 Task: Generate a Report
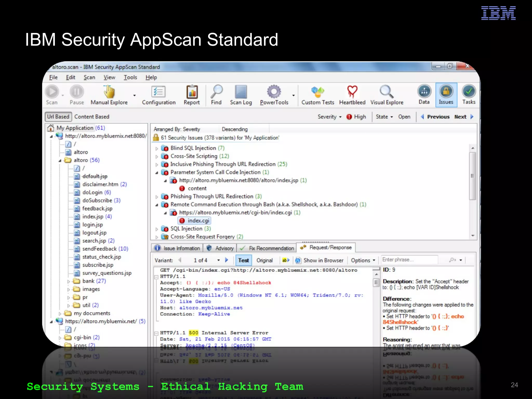192,95
